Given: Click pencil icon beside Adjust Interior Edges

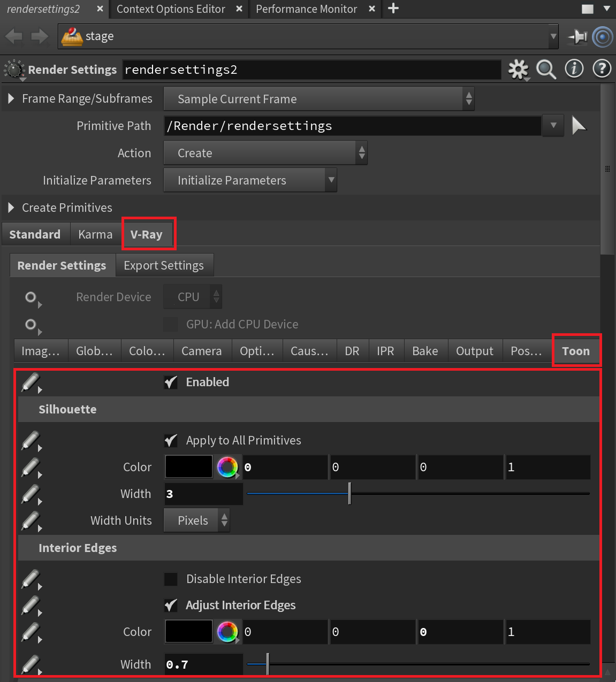Looking at the screenshot, I should 31,606.
